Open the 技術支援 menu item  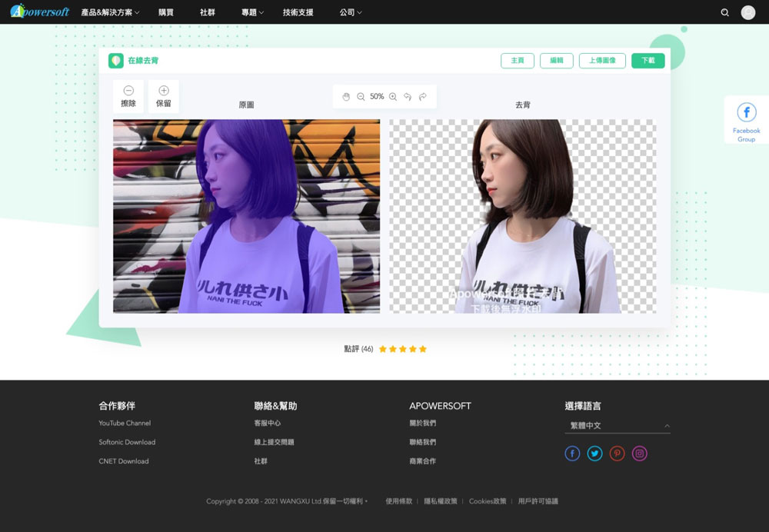click(298, 12)
